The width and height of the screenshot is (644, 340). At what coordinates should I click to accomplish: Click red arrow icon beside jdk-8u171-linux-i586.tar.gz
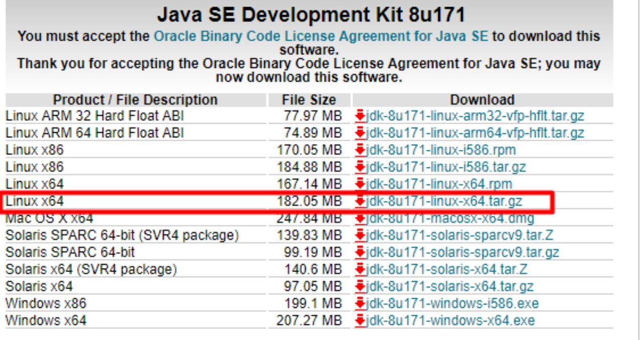coord(360,167)
